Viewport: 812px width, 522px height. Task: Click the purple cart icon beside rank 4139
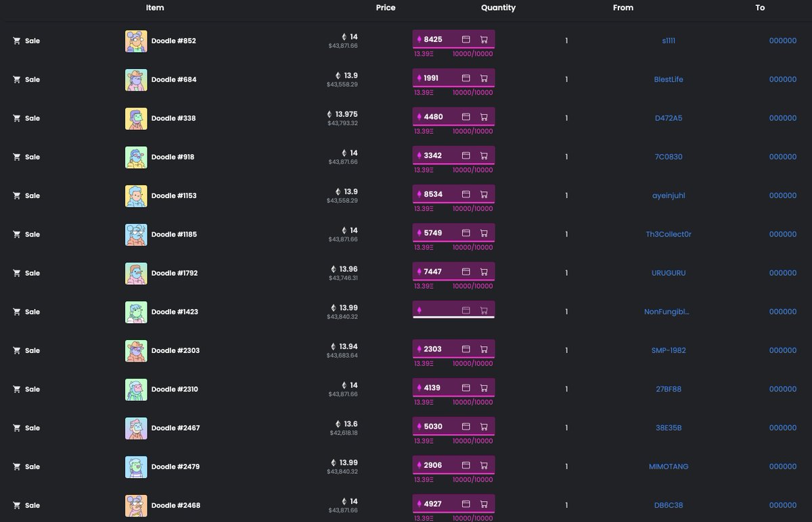pyautogui.click(x=484, y=387)
